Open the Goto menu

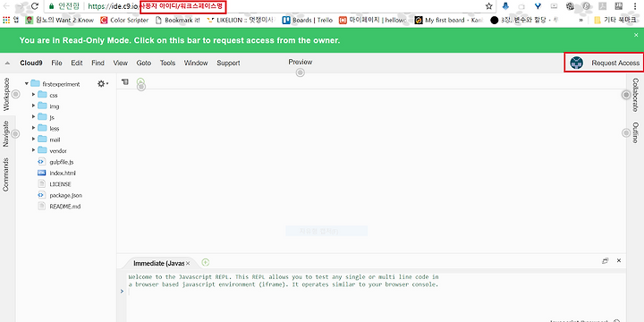point(144,63)
